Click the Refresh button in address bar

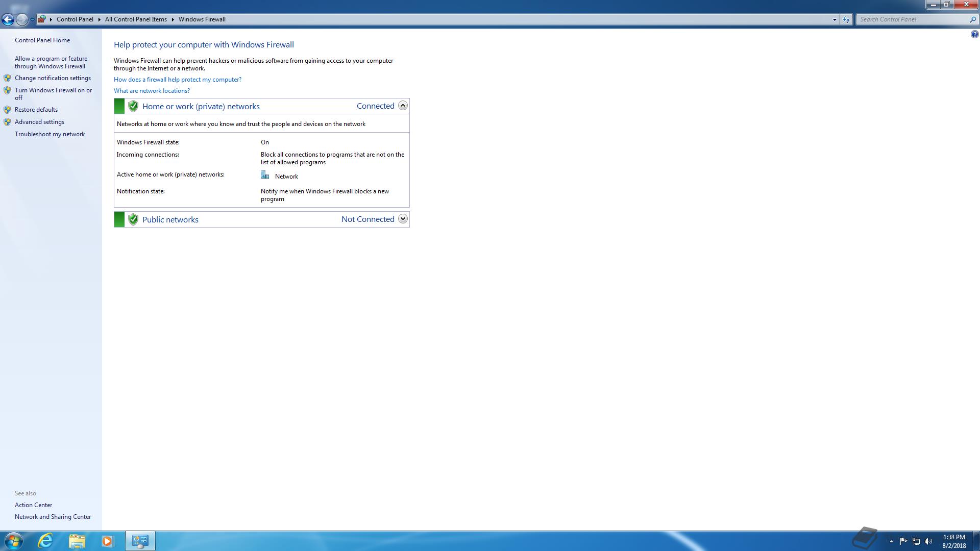click(846, 19)
